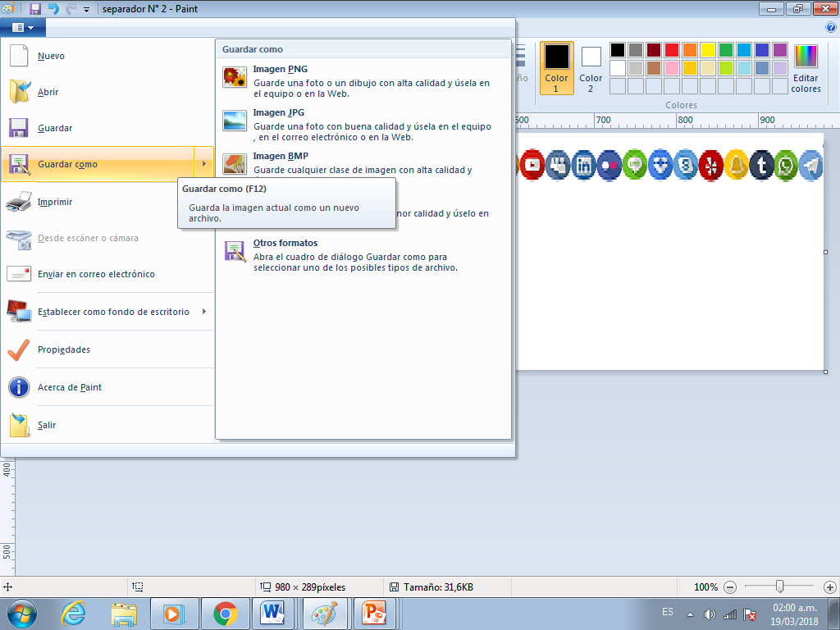Choose Guardar from the file menu
This screenshot has width=840, height=630.
pos(107,128)
